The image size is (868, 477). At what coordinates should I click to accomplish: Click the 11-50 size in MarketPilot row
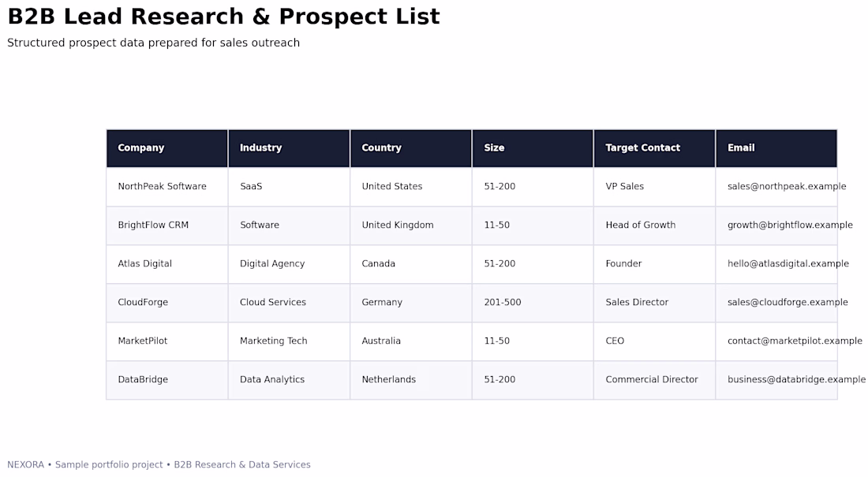click(x=533, y=342)
